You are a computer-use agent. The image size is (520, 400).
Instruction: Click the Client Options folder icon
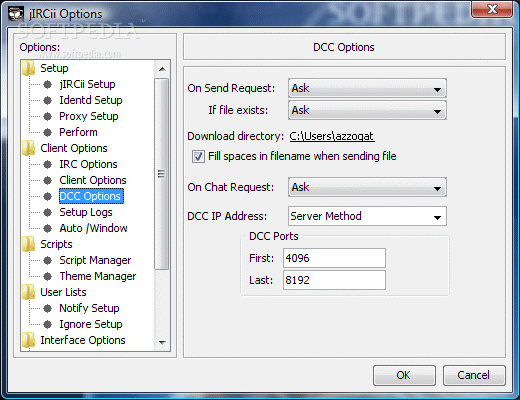click(x=28, y=148)
